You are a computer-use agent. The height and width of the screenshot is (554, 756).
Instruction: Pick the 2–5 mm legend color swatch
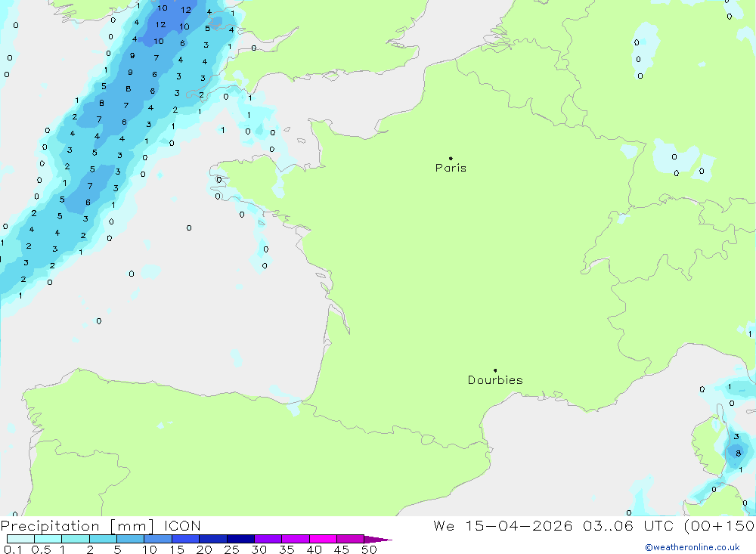103,539
